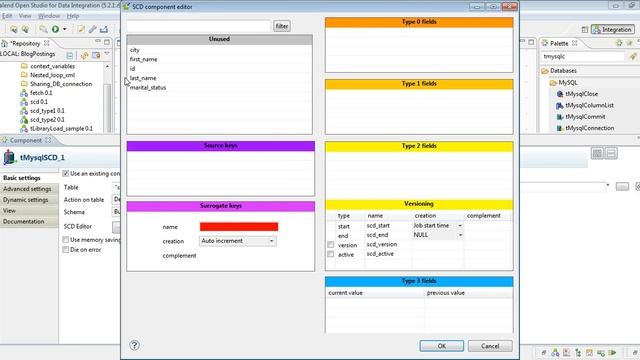Collapse the MySQL folder in the Palette
The width and height of the screenshot is (640, 360).
tap(553, 83)
